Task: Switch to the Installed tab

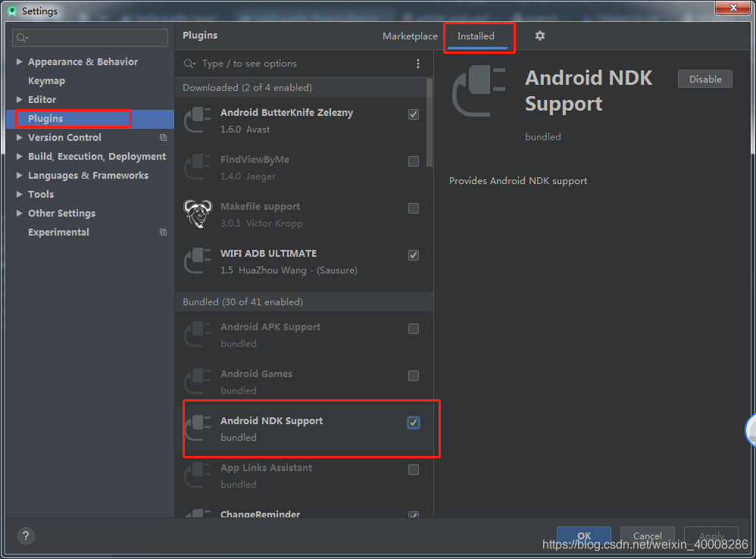Action: (x=476, y=36)
